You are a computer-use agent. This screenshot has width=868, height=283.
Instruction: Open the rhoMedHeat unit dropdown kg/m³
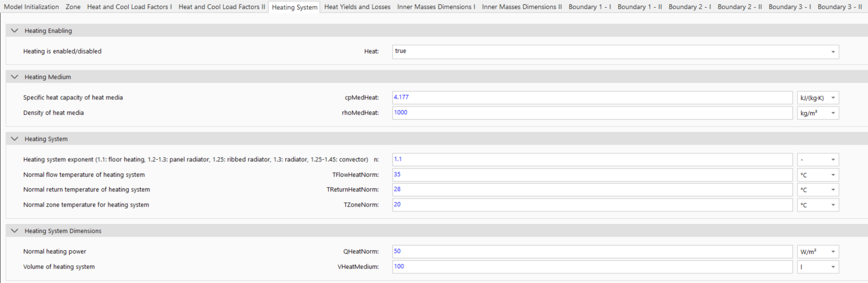(x=818, y=113)
